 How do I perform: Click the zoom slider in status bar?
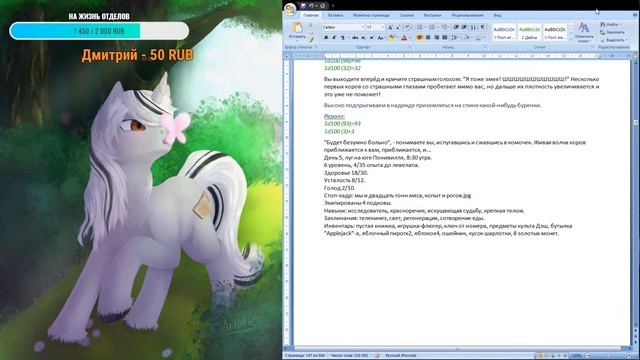tap(607, 356)
